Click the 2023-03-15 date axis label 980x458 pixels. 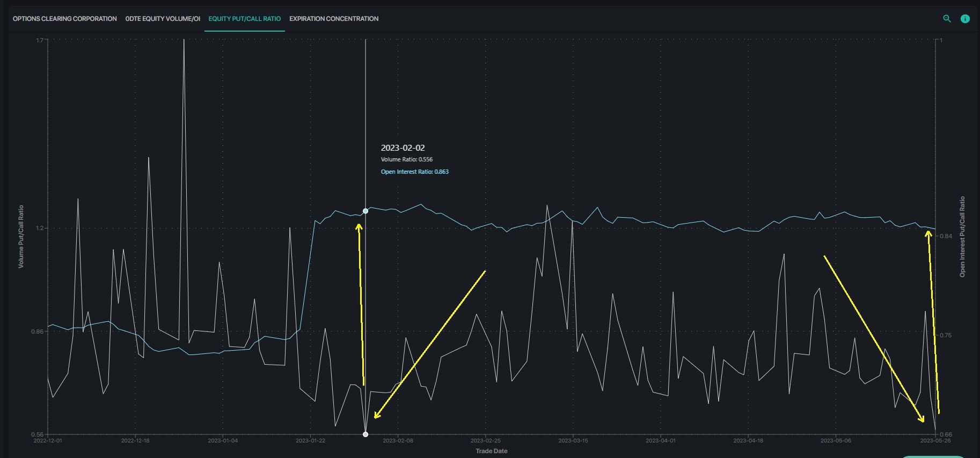(x=573, y=441)
